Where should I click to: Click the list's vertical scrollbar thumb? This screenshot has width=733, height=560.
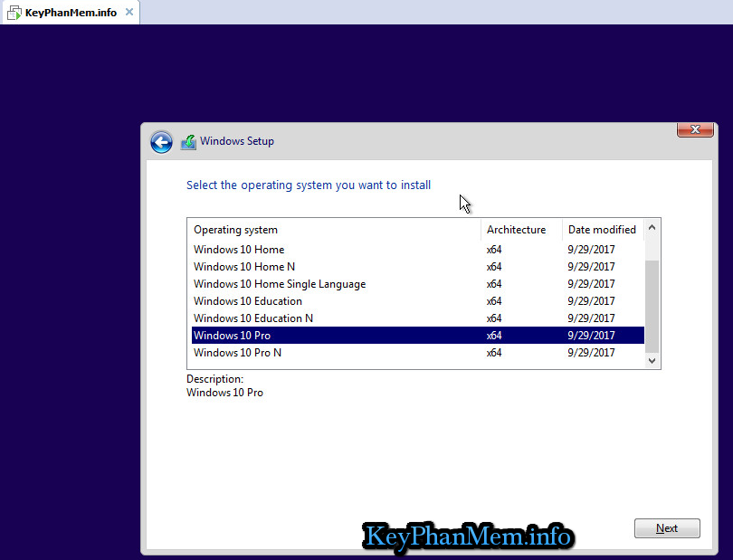coord(652,306)
